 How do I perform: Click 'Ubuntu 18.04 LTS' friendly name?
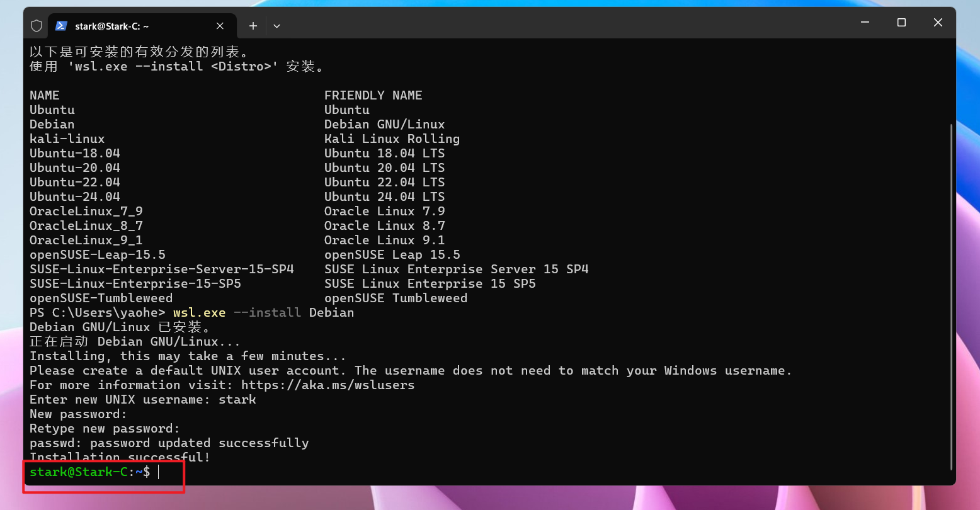[385, 153]
